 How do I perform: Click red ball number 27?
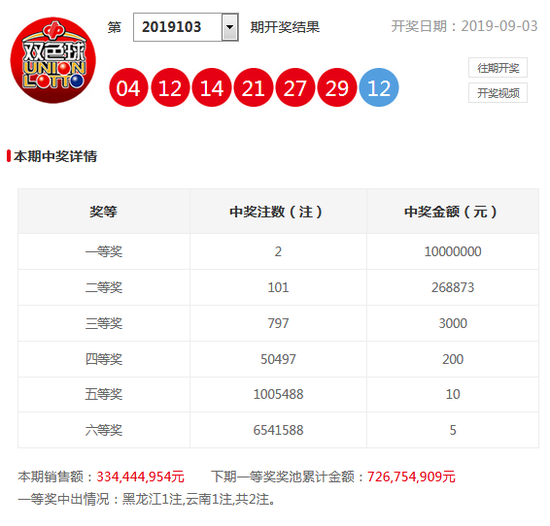295,88
